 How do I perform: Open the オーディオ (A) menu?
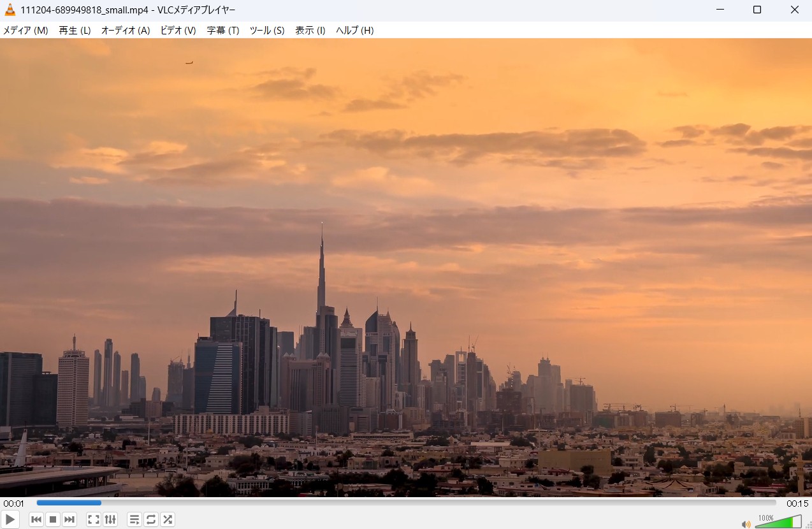click(x=126, y=31)
